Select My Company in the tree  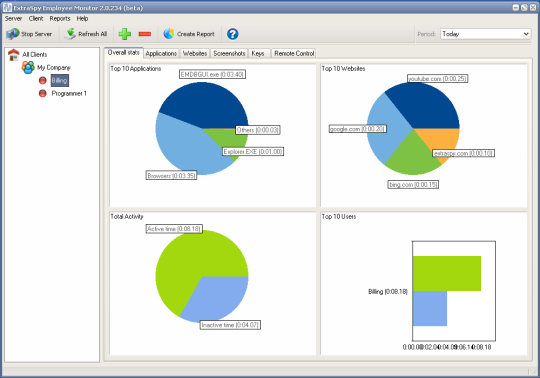(54, 67)
